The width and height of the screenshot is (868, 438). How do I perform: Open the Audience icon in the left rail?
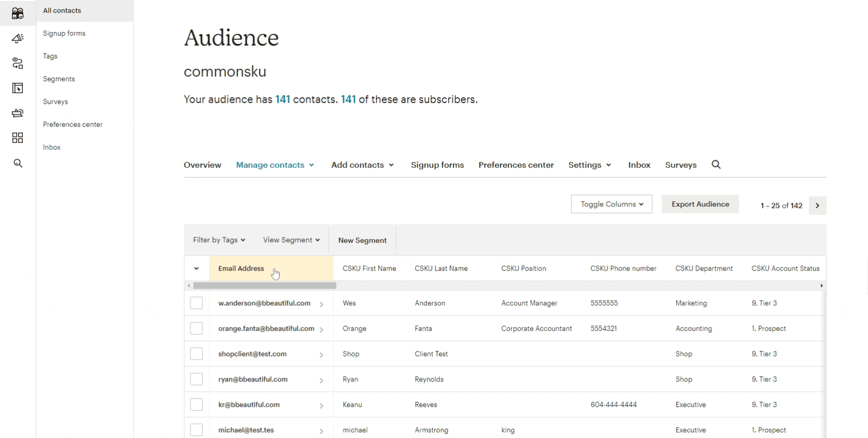click(18, 13)
